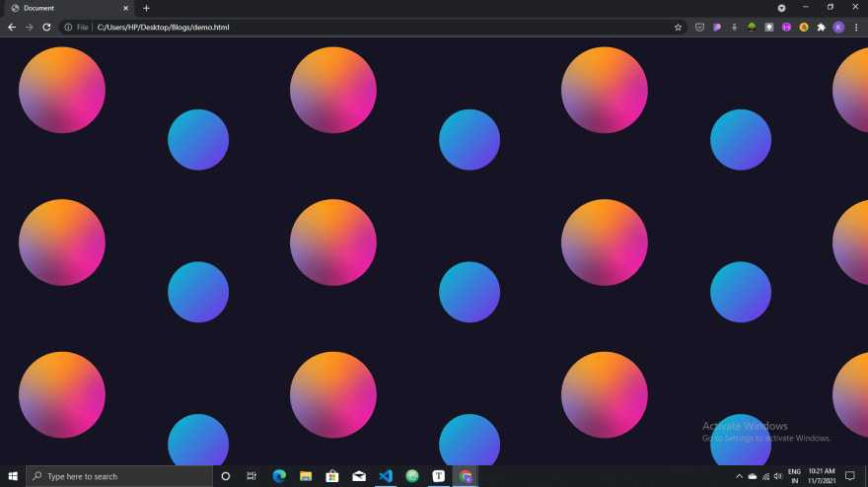
Task: Toggle the volume speaker icon in tray
Action: (x=778, y=476)
